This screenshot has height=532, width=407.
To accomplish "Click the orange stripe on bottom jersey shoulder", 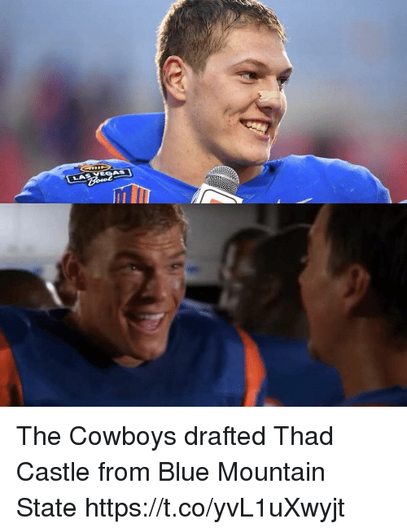I will click(252, 366).
